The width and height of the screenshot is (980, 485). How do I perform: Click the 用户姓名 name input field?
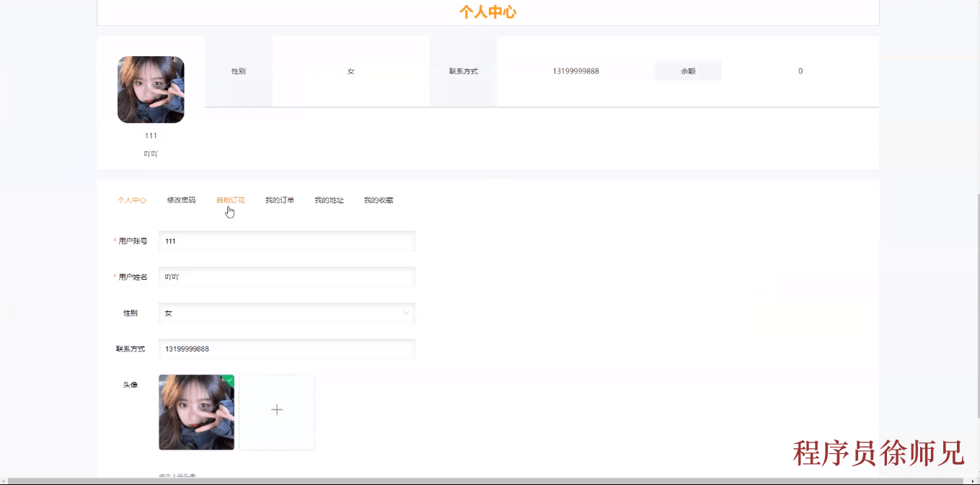point(286,277)
